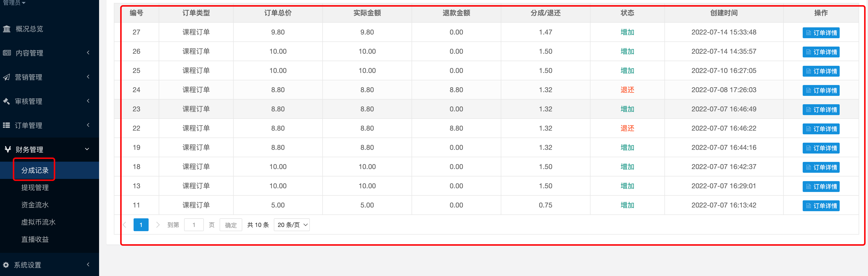The image size is (868, 276).
Task: Click the list icon beside 订单管理
Action: tap(6, 125)
